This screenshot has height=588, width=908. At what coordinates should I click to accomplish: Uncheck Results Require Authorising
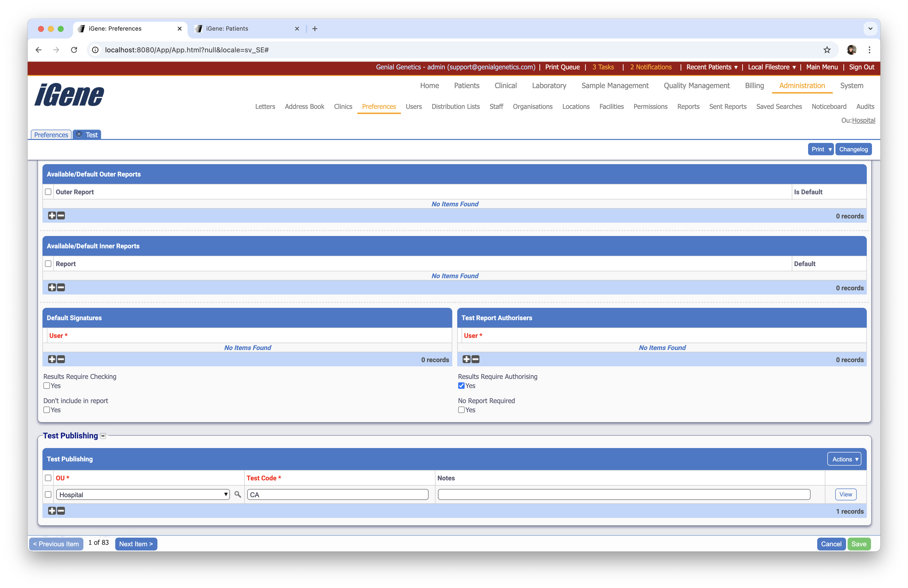[x=461, y=386]
